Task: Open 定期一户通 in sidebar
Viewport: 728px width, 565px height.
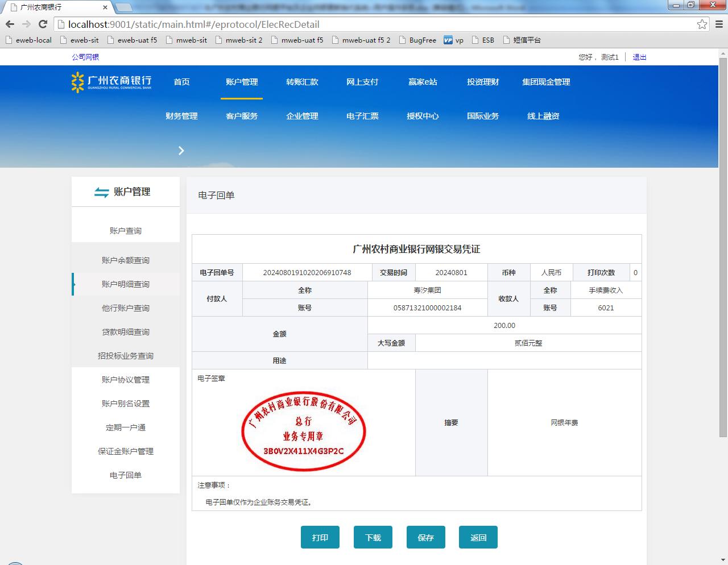Action: [x=126, y=427]
